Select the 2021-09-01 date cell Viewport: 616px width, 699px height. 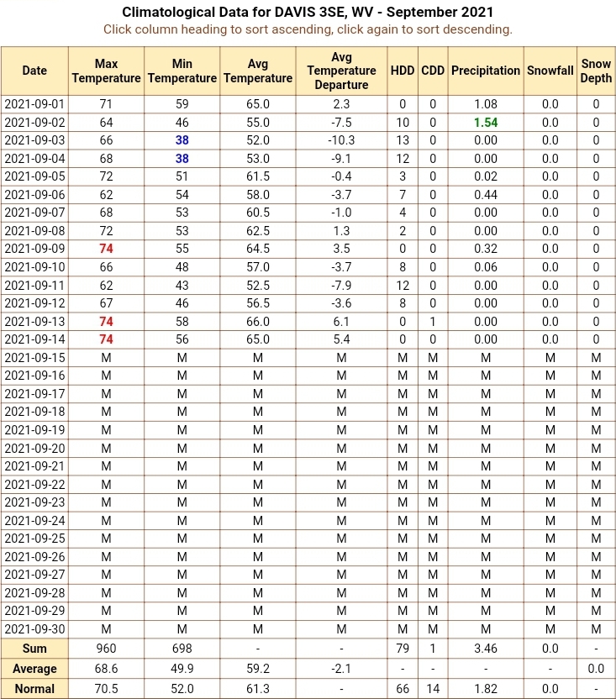(34, 104)
